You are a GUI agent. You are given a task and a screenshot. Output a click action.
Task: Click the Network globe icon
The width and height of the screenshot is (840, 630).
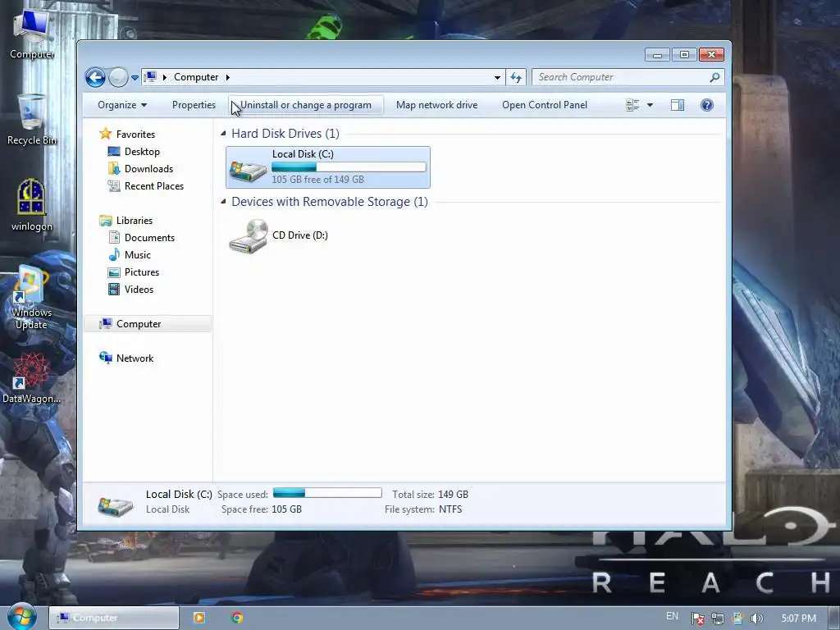tap(106, 358)
